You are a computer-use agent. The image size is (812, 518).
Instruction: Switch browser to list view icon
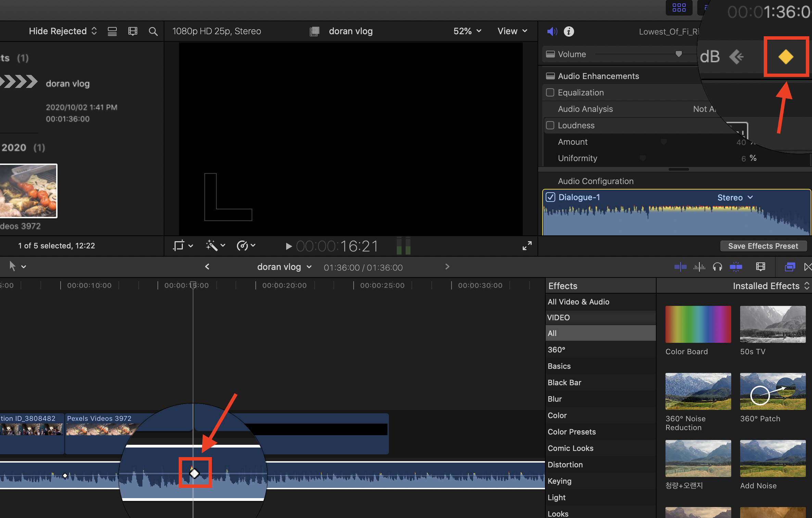(112, 31)
